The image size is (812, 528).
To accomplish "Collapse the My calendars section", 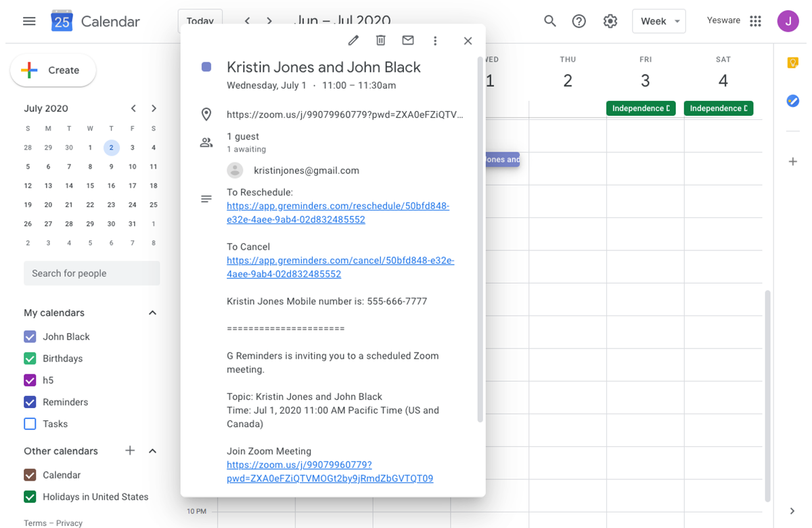I will tap(152, 313).
